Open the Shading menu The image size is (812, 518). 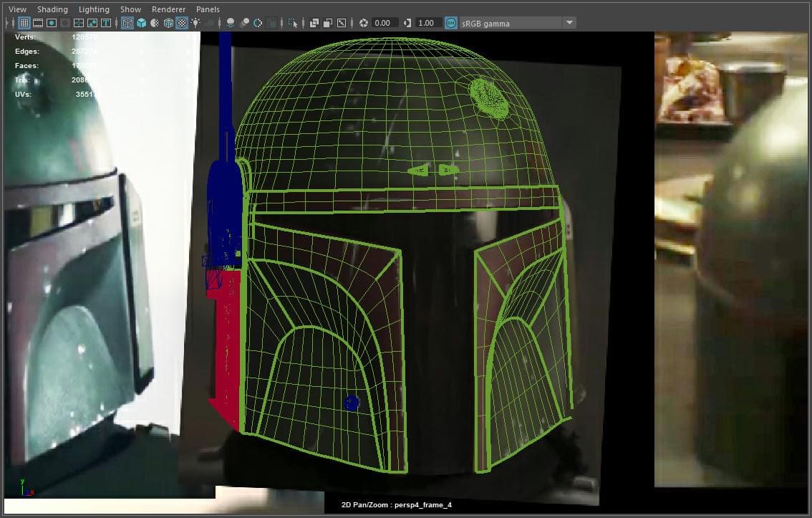52,9
